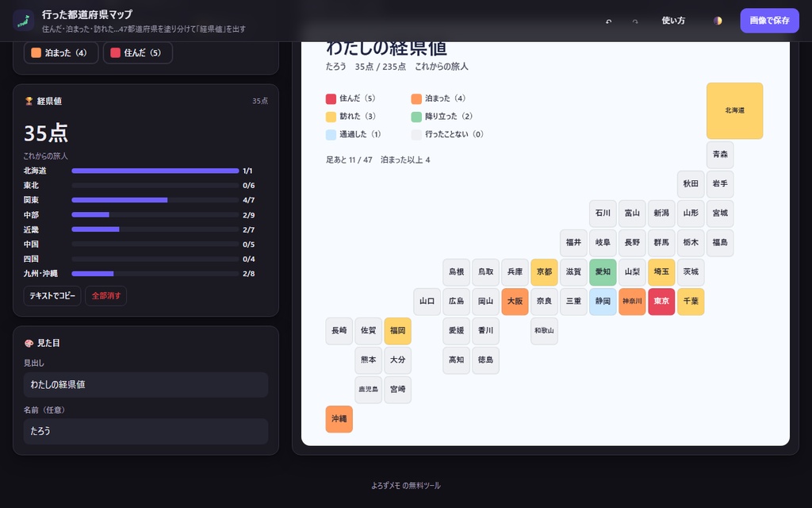The image size is (812, 508).
Task: Click the yellow 訪れた legend swatch
Action: tap(331, 117)
